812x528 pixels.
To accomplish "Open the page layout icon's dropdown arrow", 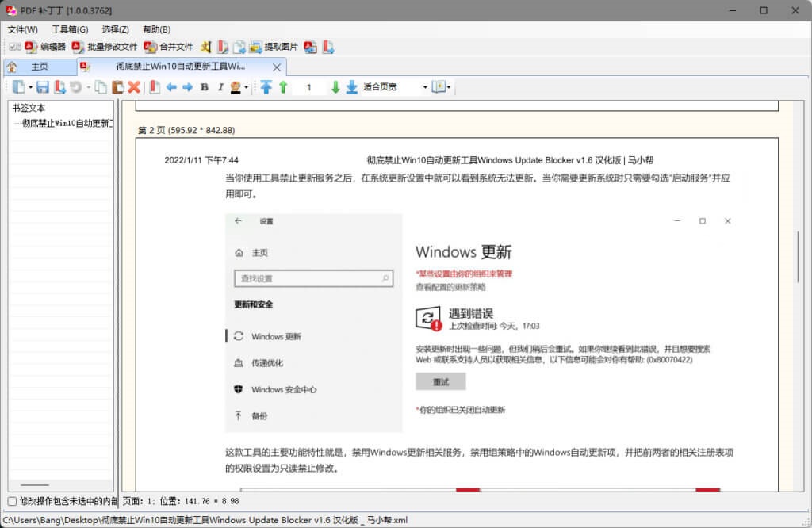I will pyautogui.click(x=449, y=87).
